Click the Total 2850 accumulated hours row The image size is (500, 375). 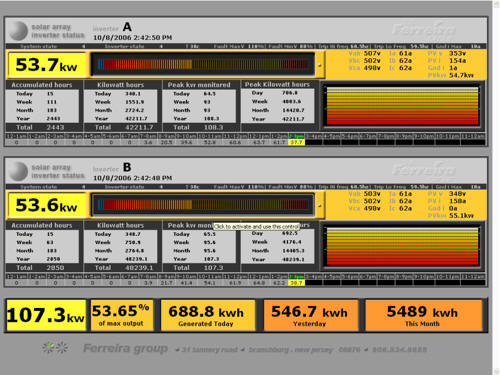[x=44, y=268]
